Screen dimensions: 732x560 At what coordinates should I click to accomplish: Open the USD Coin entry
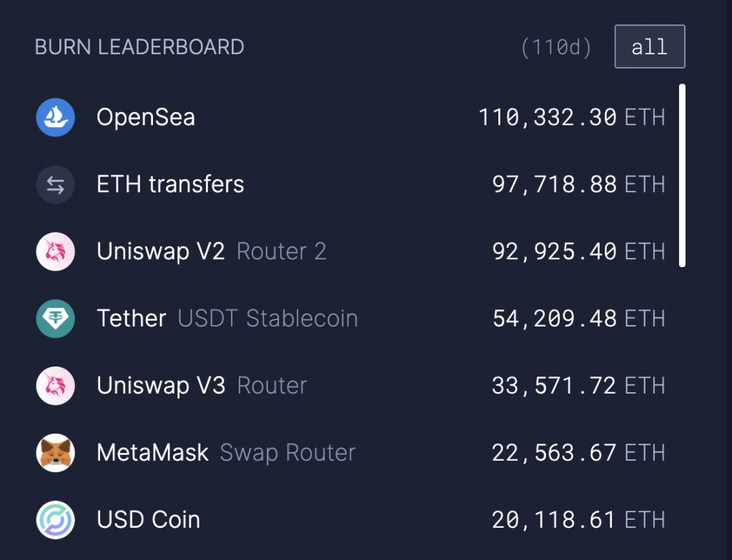(x=350, y=520)
